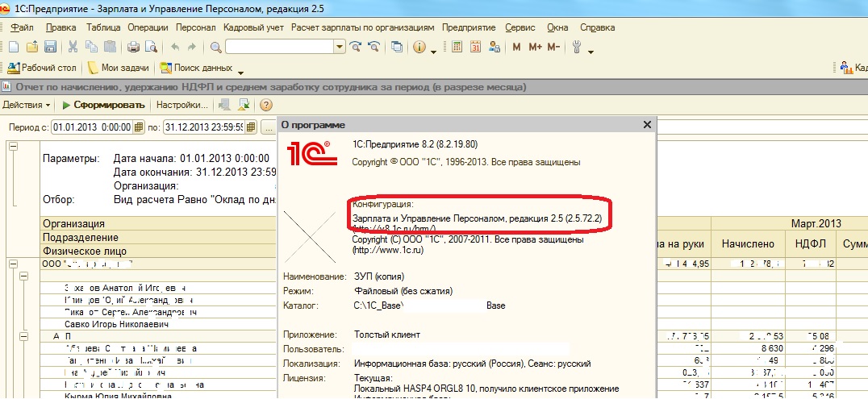
Task: Click the Период с date field
Action: tap(93, 127)
